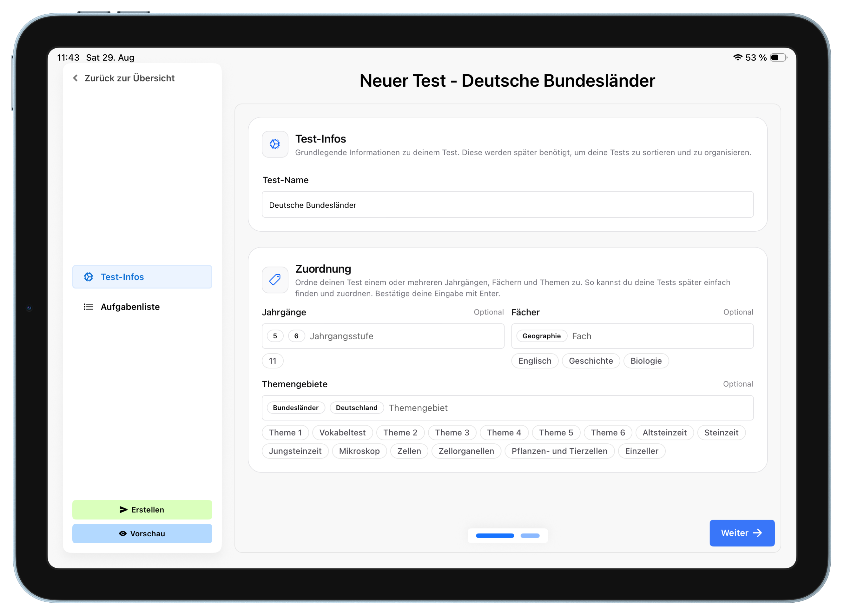Remove the selected grade 5 tag
The width and height of the screenshot is (844, 616).
coord(275,336)
